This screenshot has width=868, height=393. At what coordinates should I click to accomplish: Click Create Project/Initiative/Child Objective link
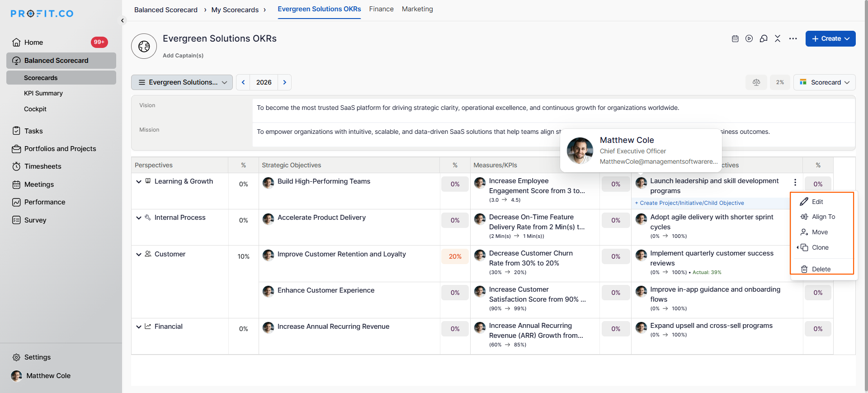691,203
